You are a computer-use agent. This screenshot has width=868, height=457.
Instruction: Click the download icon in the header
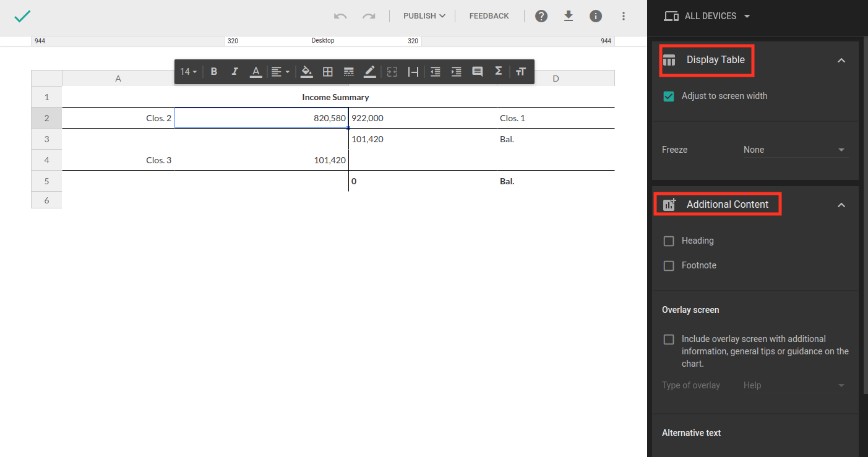(569, 16)
